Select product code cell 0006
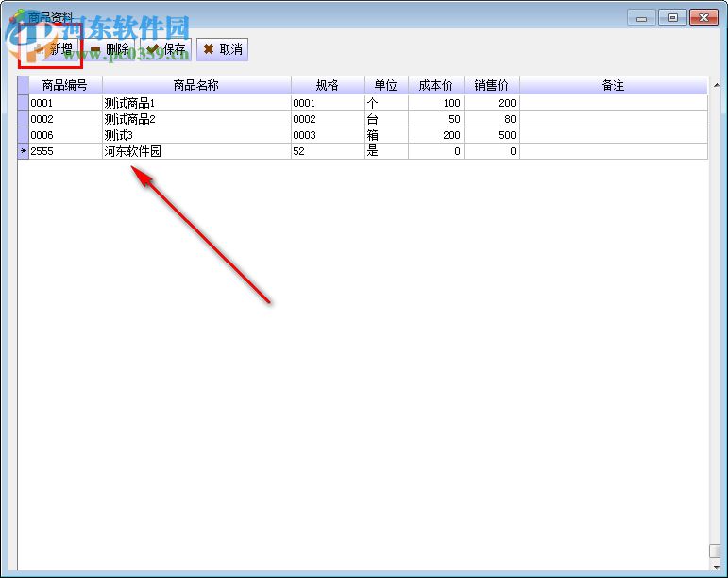728x578 pixels. point(65,135)
